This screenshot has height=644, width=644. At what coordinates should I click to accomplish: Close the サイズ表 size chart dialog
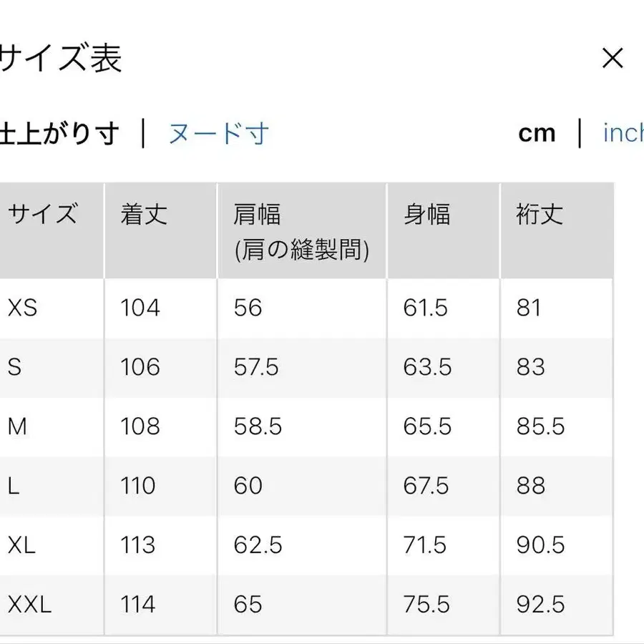613,59
